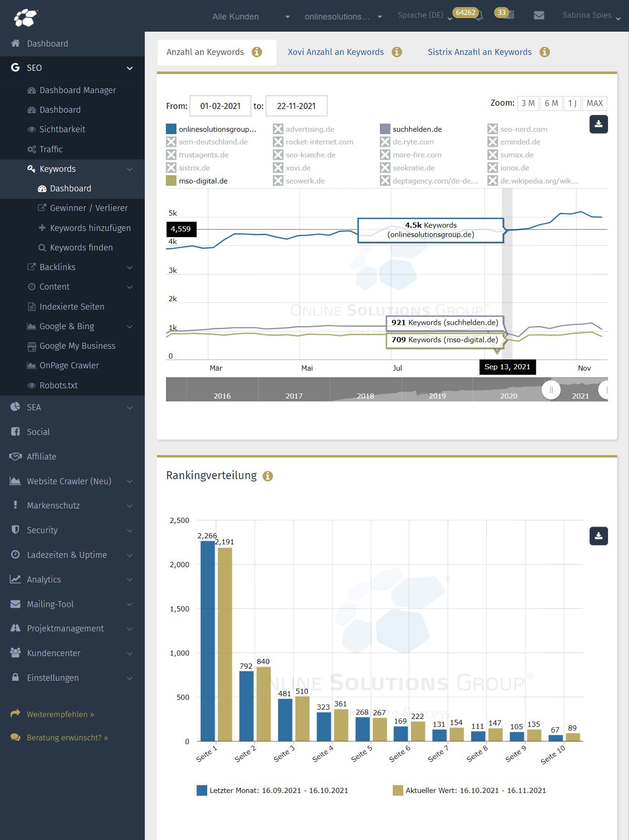Click the pie chart icon beside SEA
The height and width of the screenshot is (840, 629).
(x=15, y=406)
